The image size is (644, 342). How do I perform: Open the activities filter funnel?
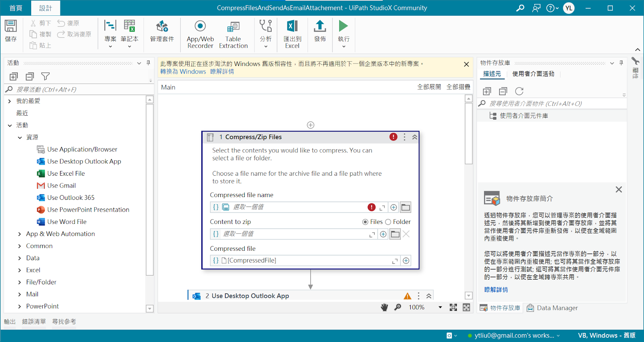(45, 76)
